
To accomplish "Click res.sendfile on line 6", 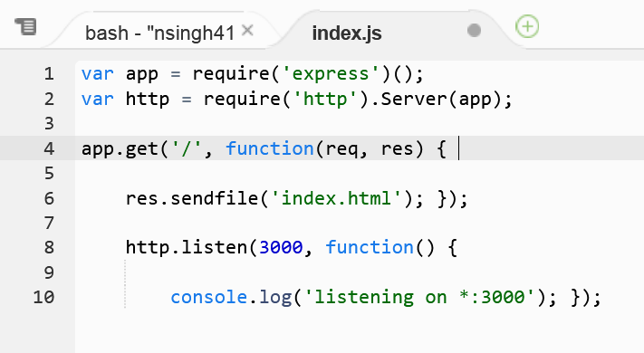I will (x=192, y=198).
